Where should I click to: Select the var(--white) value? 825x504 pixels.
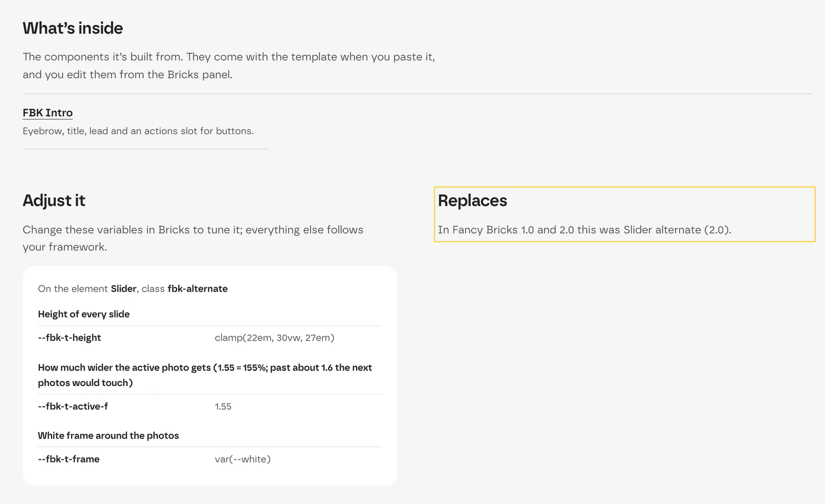pyautogui.click(x=242, y=459)
